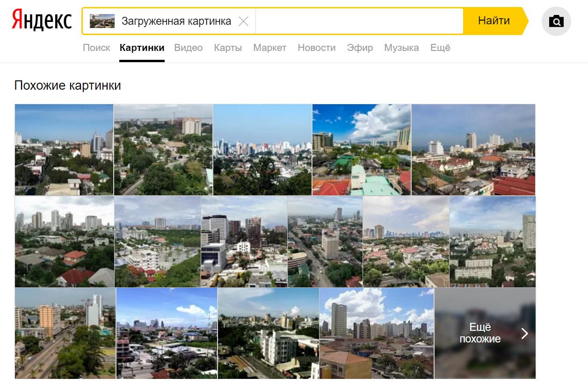This screenshot has height=392, width=588.
Task: Open the Эфир tab
Action: tap(360, 48)
